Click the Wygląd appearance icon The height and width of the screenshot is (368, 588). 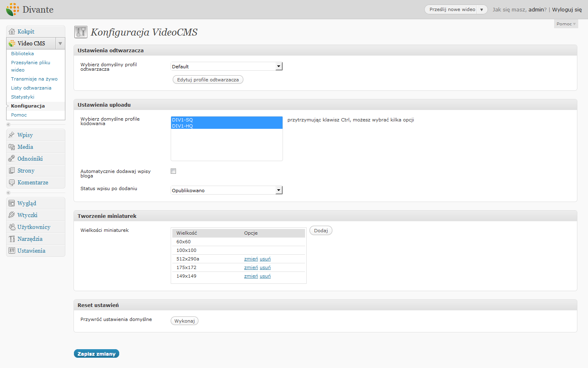tap(12, 203)
